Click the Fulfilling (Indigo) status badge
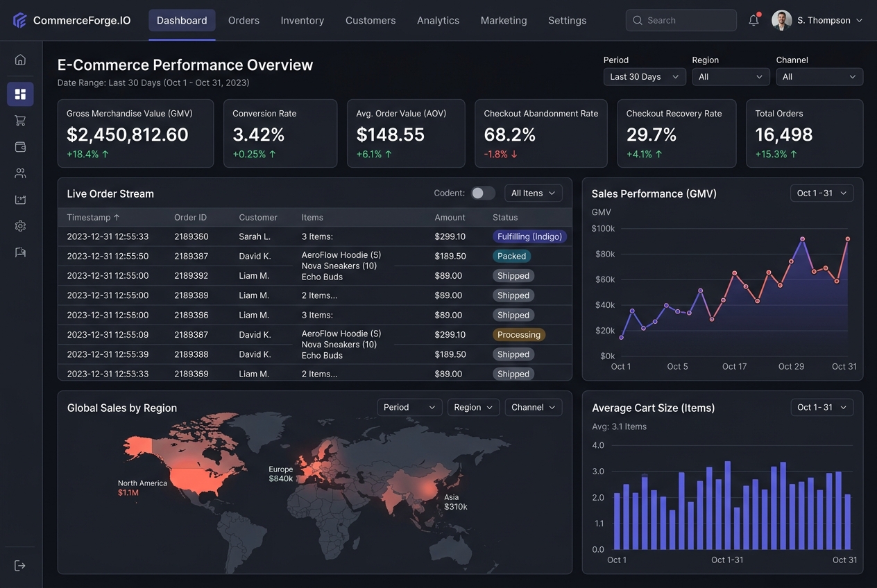 pyautogui.click(x=529, y=236)
